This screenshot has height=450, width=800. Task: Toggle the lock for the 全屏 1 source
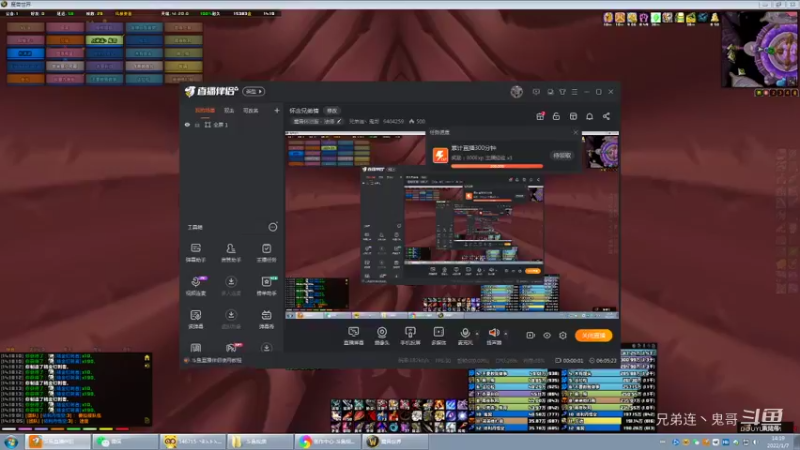pos(197,124)
